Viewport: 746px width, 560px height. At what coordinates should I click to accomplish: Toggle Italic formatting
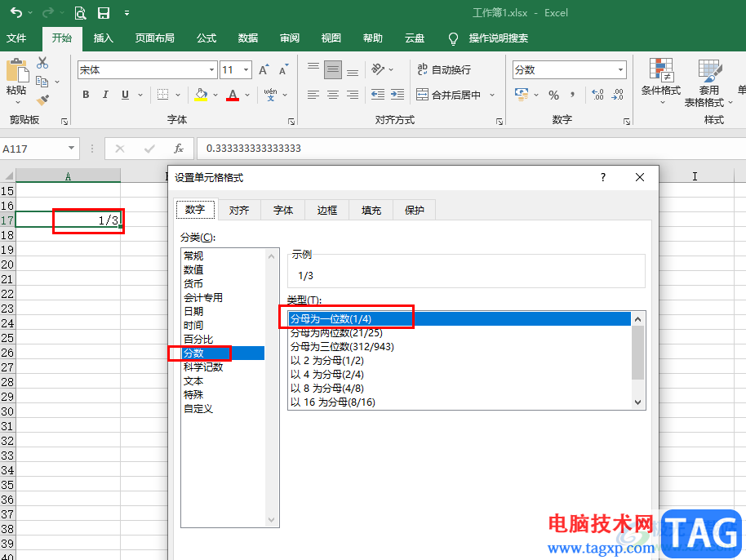105,94
